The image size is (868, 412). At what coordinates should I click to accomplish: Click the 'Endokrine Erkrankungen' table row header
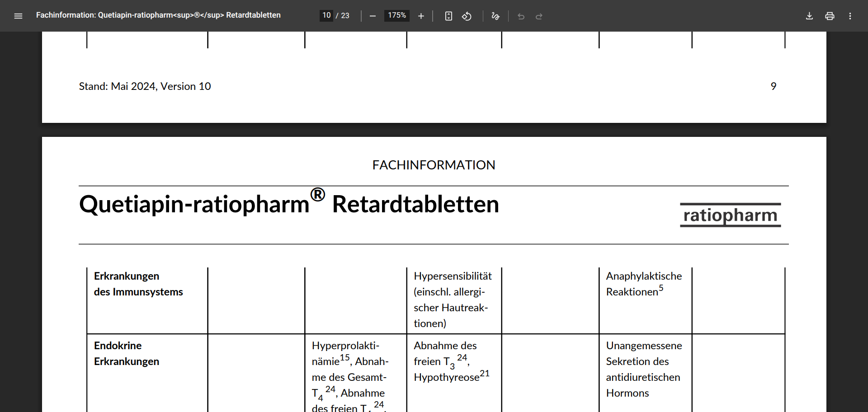click(x=127, y=353)
